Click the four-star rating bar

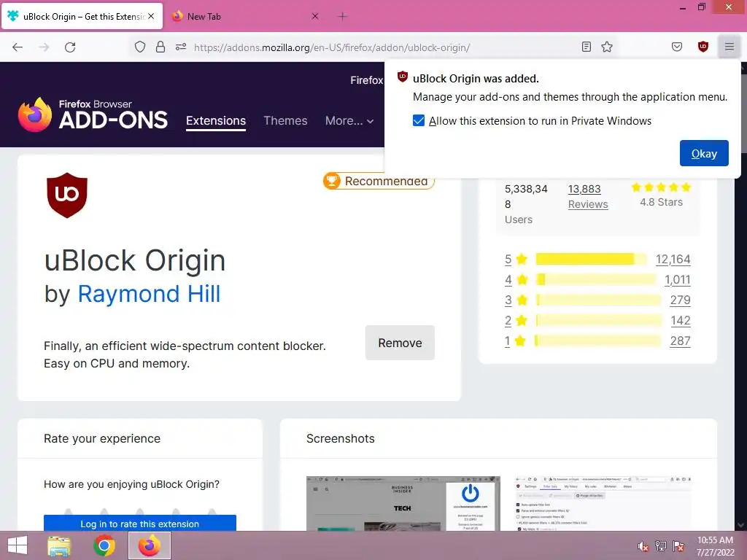tap(596, 279)
